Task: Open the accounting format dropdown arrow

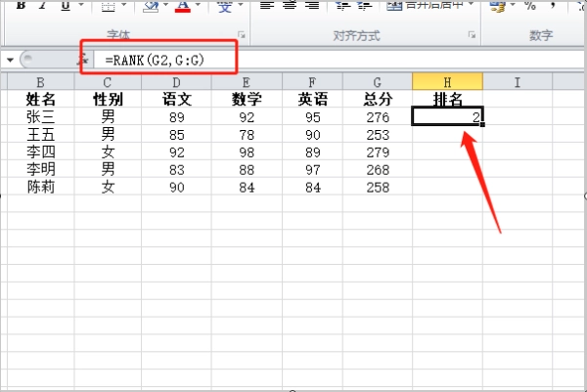Action: click(513, 5)
